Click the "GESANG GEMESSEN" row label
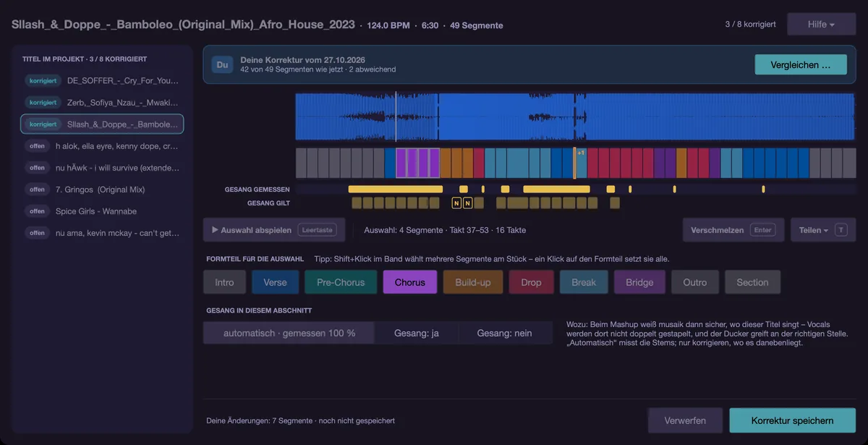The height and width of the screenshot is (445, 868). click(258, 190)
